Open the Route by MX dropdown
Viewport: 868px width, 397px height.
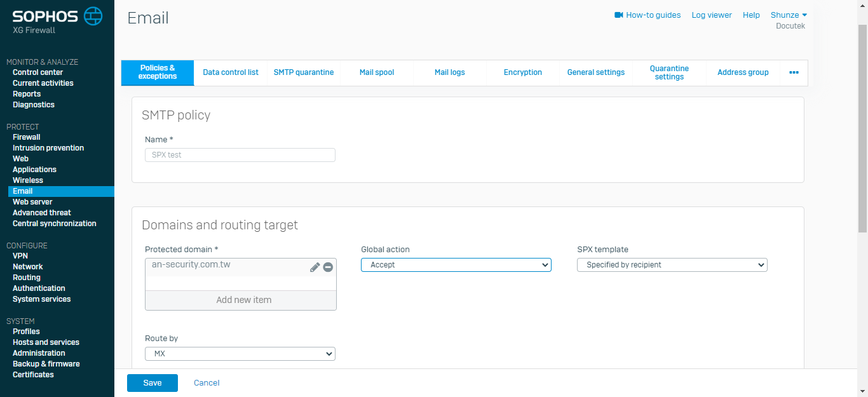(x=240, y=354)
